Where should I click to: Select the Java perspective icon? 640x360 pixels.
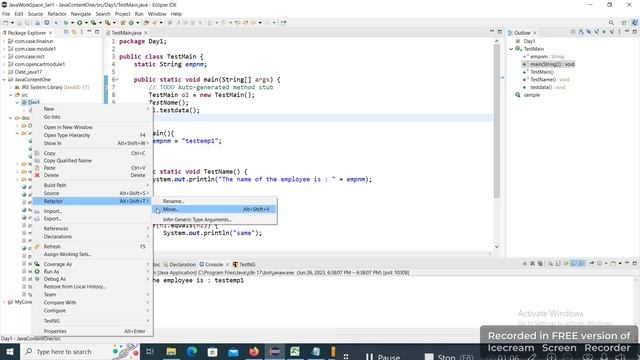[x=634, y=23]
